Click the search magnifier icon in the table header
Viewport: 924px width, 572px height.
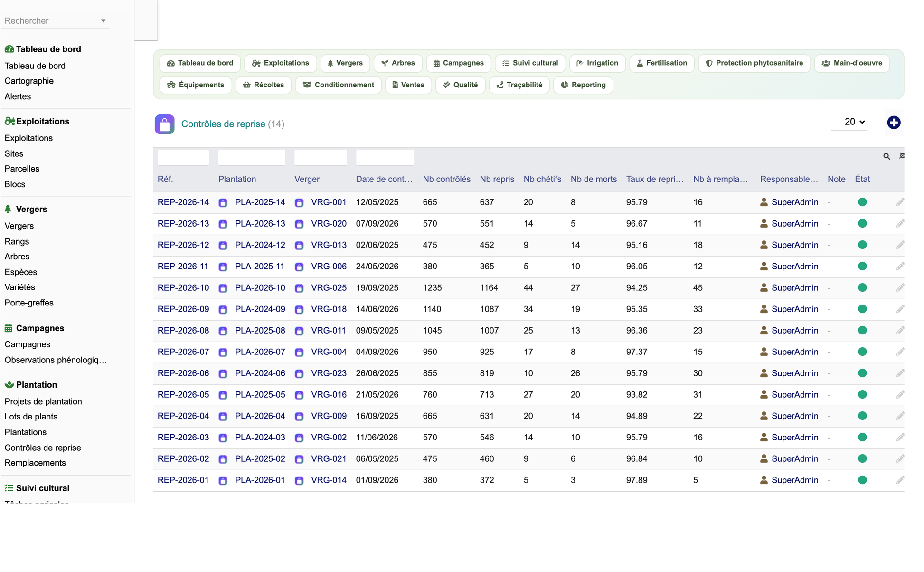pyautogui.click(x=886, y=156)
